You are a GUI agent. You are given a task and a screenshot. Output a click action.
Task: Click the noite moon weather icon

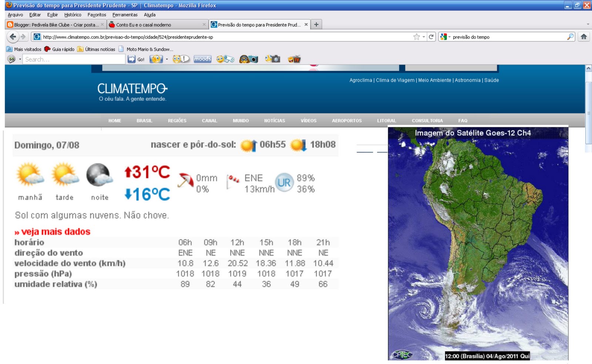coord(99,175)
